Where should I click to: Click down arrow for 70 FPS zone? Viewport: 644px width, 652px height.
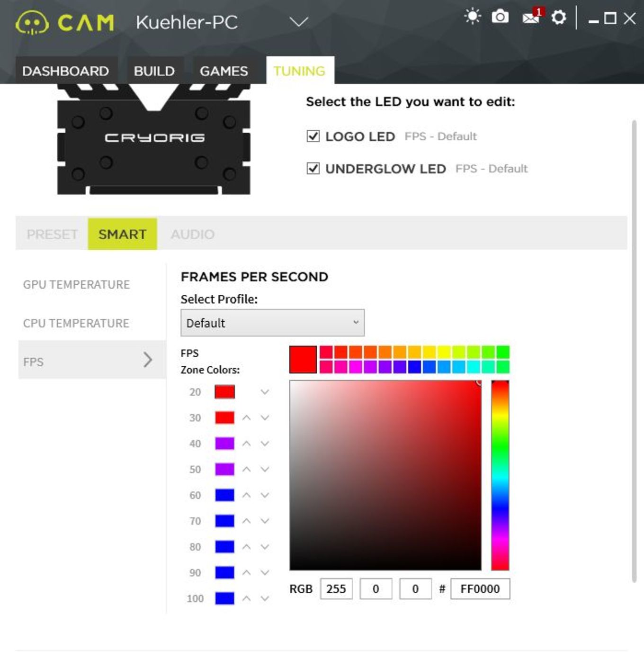coord(265,521)
